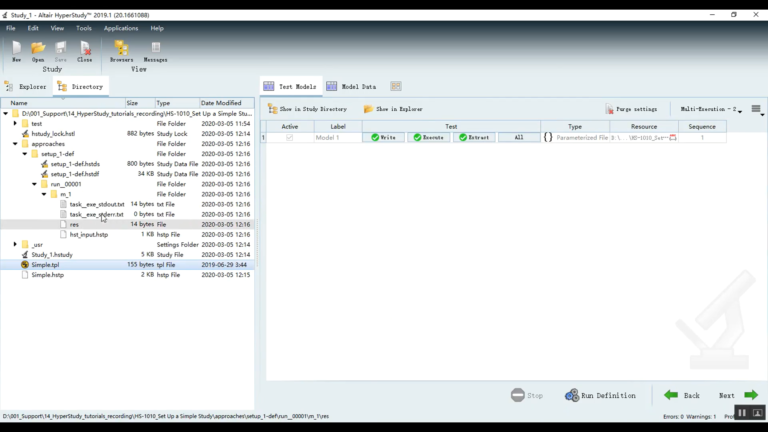Open the Edit menu
The height and width of the screenshot is (432, 768).
point(33,28)
